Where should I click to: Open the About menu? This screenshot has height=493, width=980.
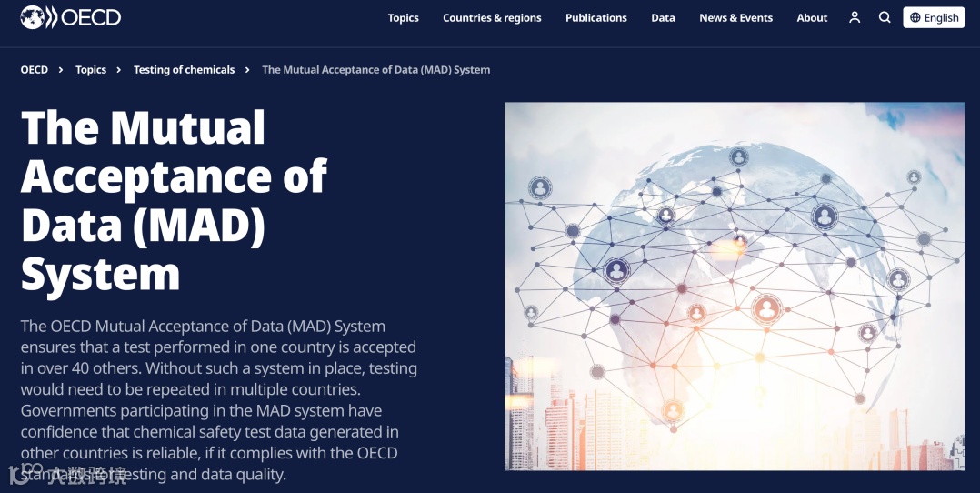point(812,17)
